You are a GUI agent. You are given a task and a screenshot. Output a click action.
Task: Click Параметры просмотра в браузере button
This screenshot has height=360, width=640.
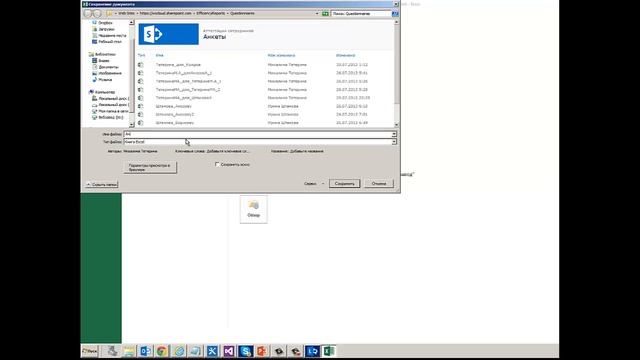coord(150,167)
